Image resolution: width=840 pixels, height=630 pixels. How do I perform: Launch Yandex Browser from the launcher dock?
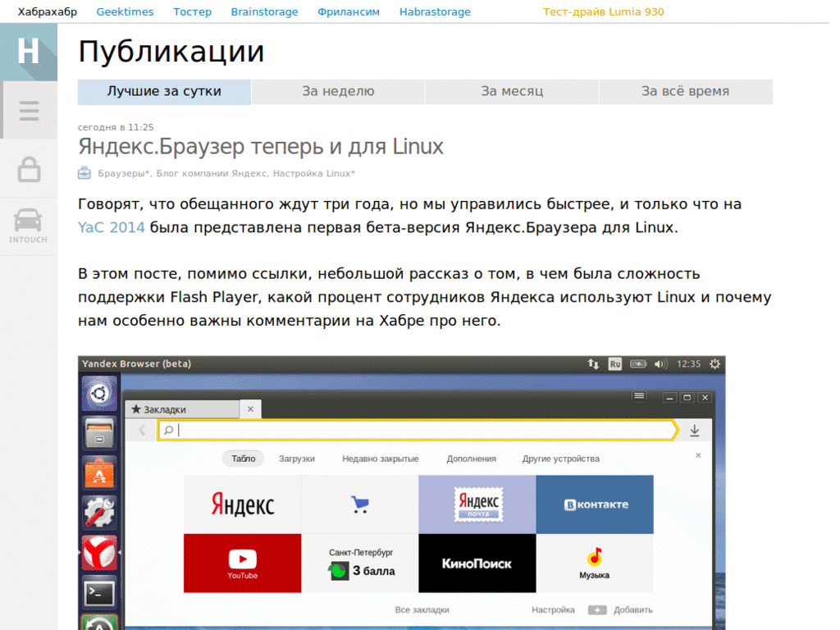[99, 552]
